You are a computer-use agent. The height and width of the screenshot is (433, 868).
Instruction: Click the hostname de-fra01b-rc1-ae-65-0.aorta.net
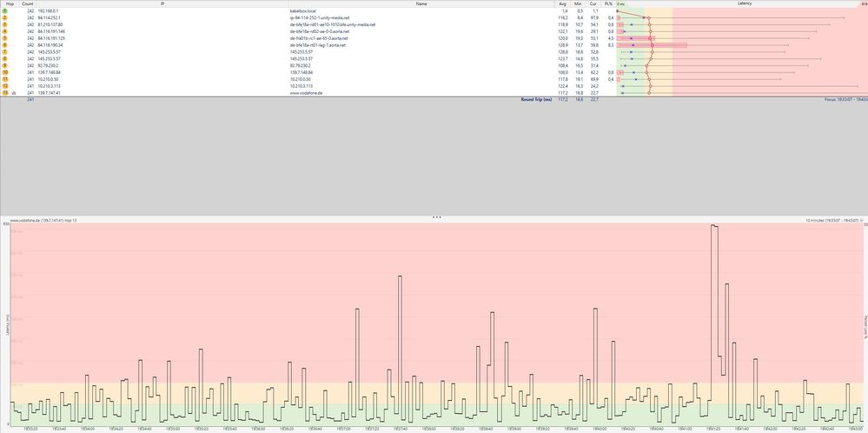[319, 38]
